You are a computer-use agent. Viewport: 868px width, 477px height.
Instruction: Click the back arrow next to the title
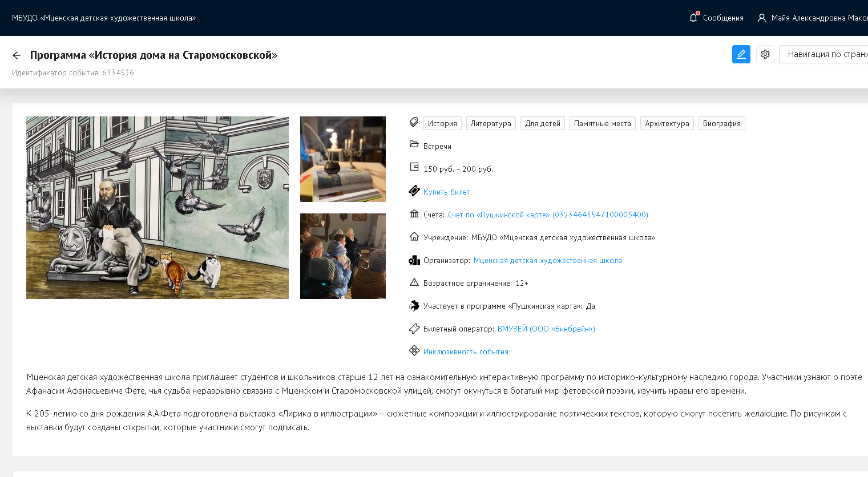tap(17, 55)
